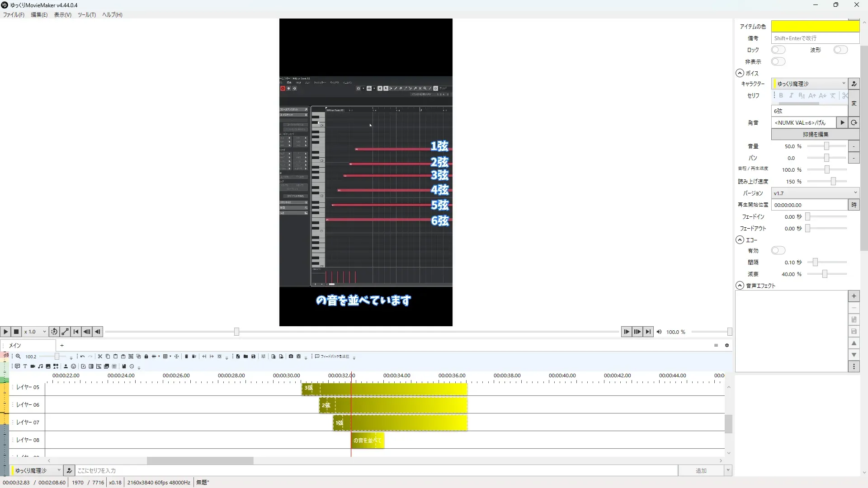Click the scissors cut icon in timeline toolbar
Screen dimensions: 868x488
pos(100,357)
